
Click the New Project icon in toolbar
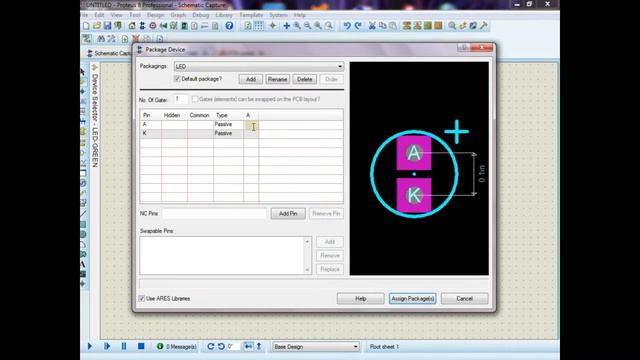[86, 26]
